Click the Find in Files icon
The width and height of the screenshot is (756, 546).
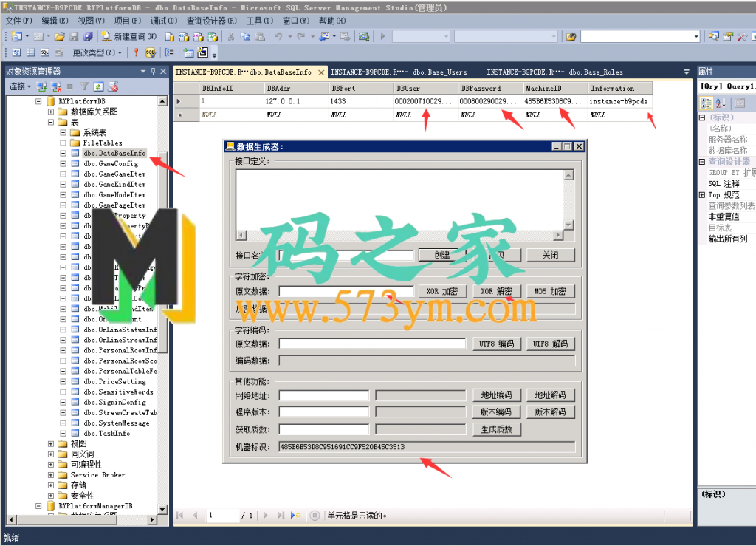pos(571,37)
